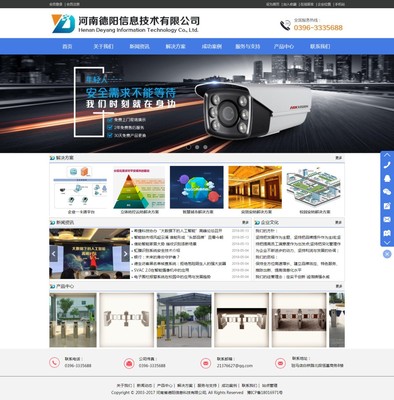The image size is (394, 400).
Task: Collapse the side toolbar with top chevron
Action: (x=387, y=155)
